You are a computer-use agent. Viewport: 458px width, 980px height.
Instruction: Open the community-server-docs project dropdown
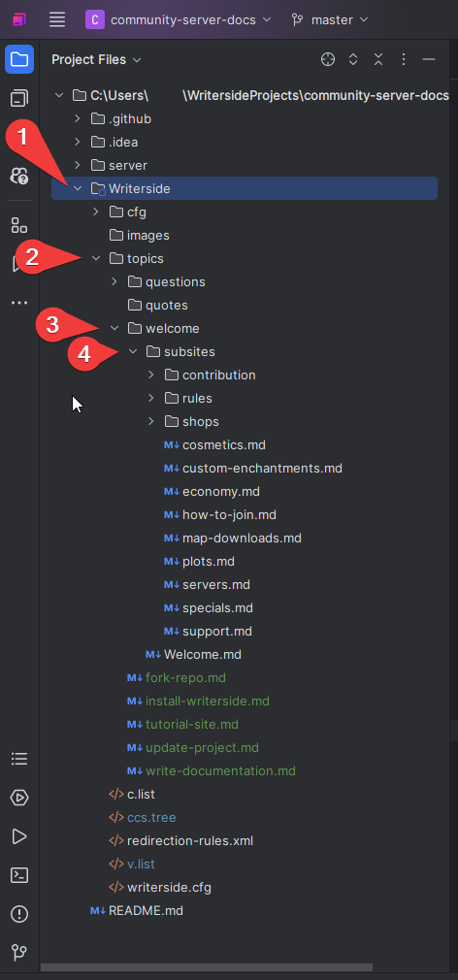pyautogui.click(x=179, y=20)
